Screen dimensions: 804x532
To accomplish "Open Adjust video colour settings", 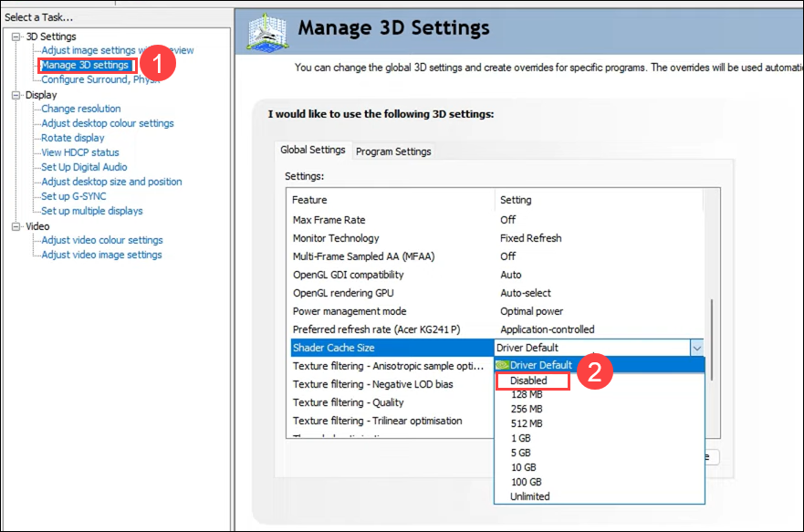I will (x=102, y=240).
